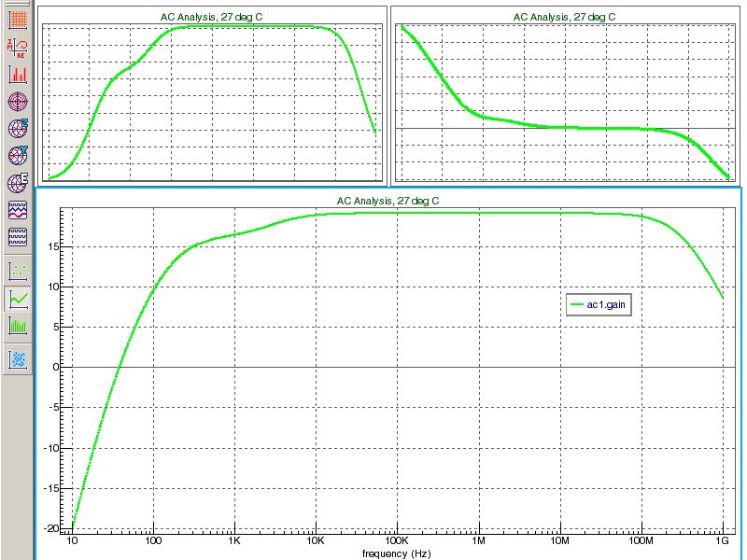Image resolution: width=747 pixels, height=560 pixels.
Task: Select the analog waveform display icon
Action: coord(18,210)
